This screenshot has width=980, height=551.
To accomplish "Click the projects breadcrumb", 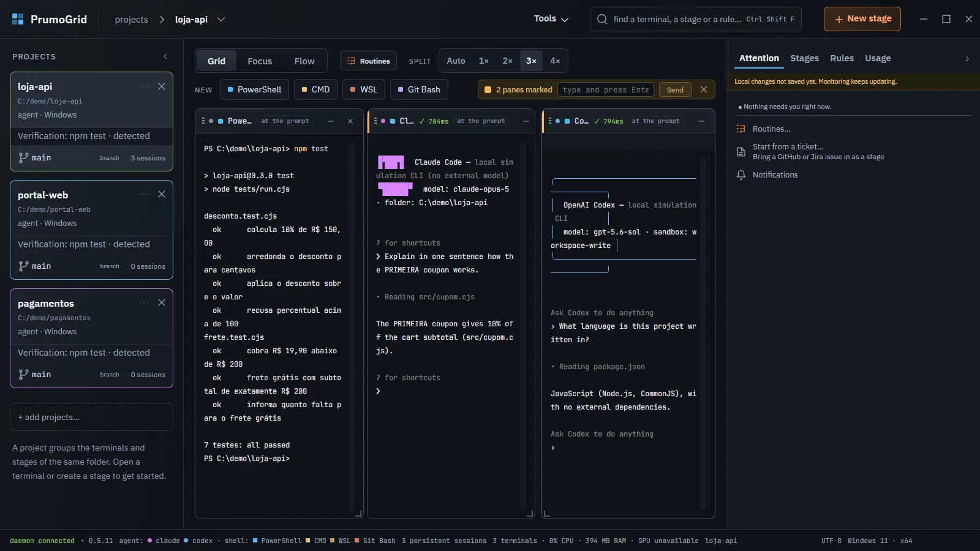I will [x=132, y=19].
